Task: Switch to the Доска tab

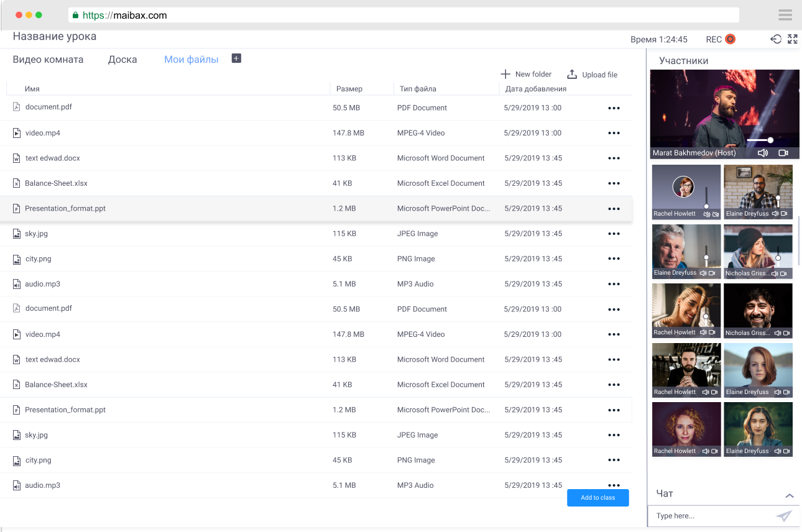Action: coord(122,60)
